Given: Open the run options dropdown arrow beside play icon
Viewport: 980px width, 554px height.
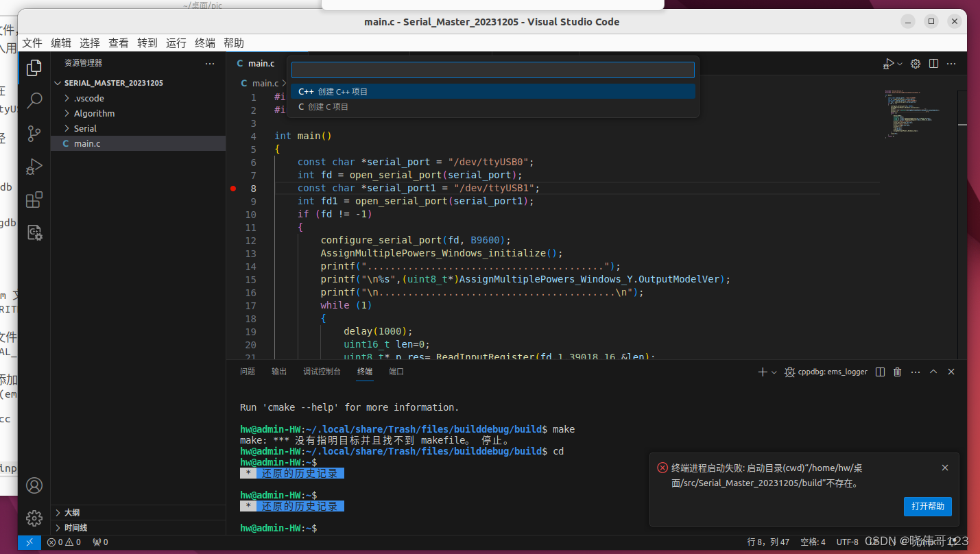Looking at the screenshot, I should click(900, 64).
